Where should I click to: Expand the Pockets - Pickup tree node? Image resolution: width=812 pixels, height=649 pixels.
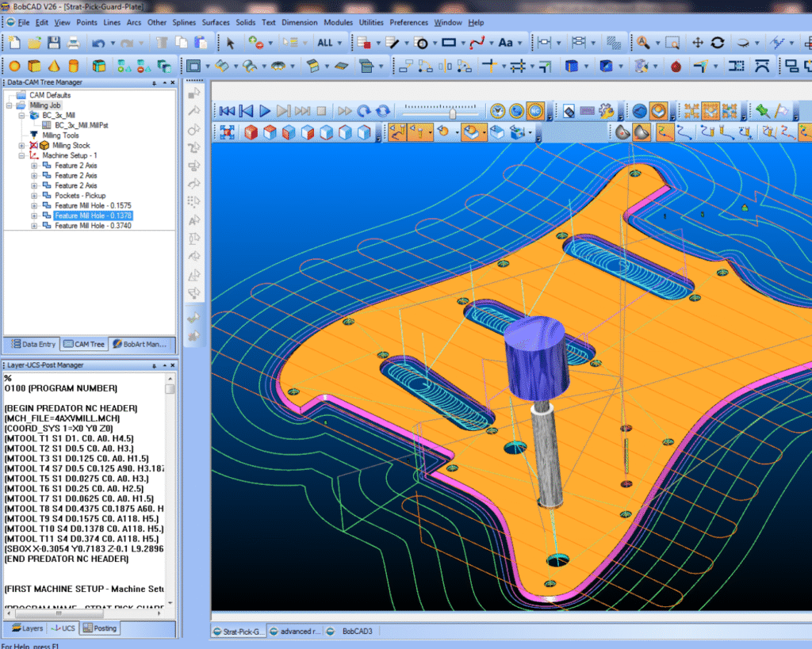(x=34, y=196)
